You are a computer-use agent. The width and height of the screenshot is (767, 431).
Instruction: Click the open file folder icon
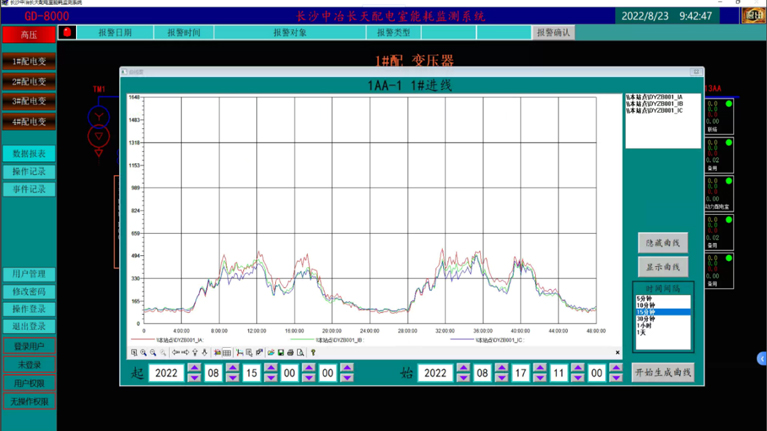click(x=271, y=353)
